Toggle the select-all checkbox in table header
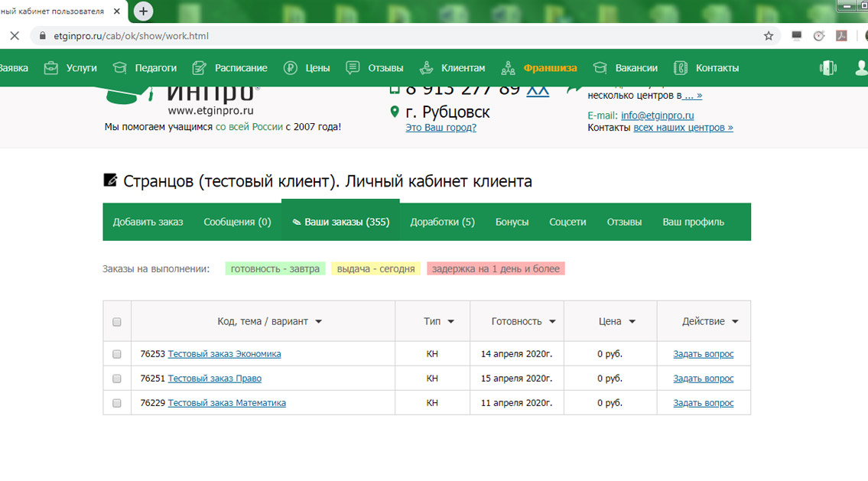 point(117,322)
